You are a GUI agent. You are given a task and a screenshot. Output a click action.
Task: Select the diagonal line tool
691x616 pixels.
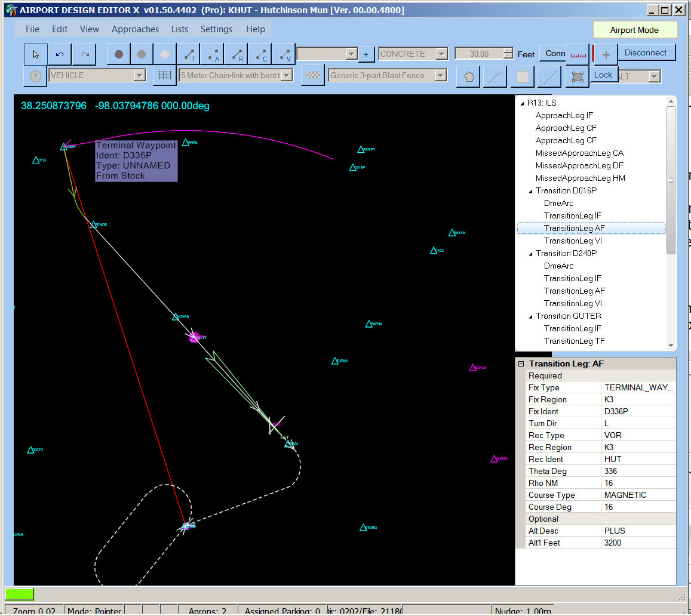(549, 76)
